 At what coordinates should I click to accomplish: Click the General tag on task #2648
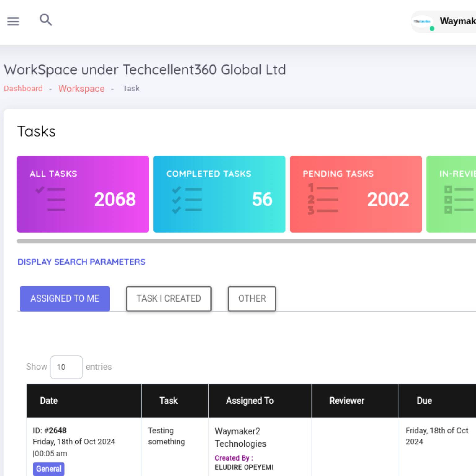click(49, 469)
